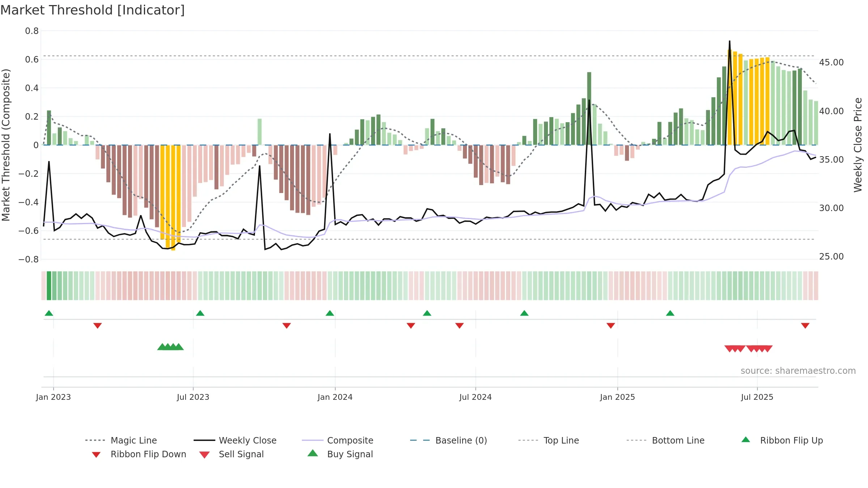868x488 pixels.
Task: Click the ribbon flip up marker just before Jan 2024
Action: point(330,313)
